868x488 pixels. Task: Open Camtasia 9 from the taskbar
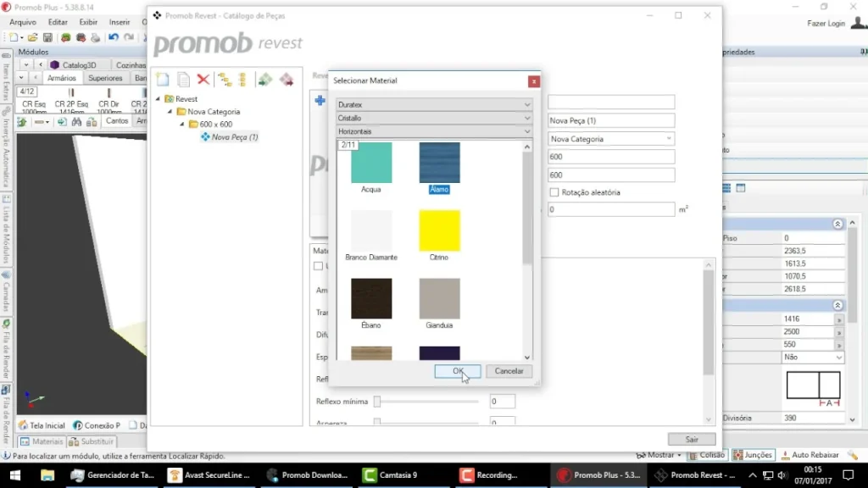click(391, 474)
